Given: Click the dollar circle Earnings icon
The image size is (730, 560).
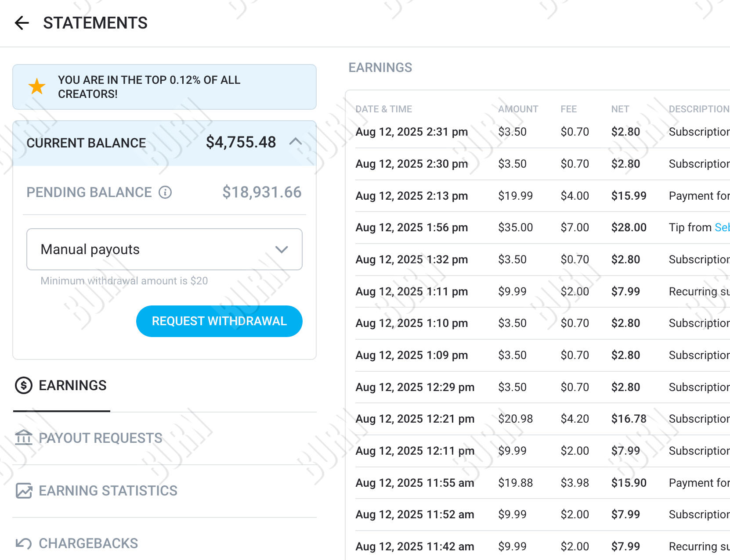Looking at the screenshot, I should [x=24, y=385].
